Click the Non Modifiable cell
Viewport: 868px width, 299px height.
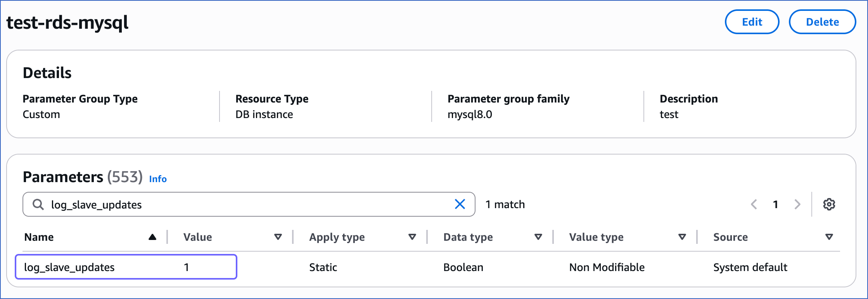tap(607, 267)
